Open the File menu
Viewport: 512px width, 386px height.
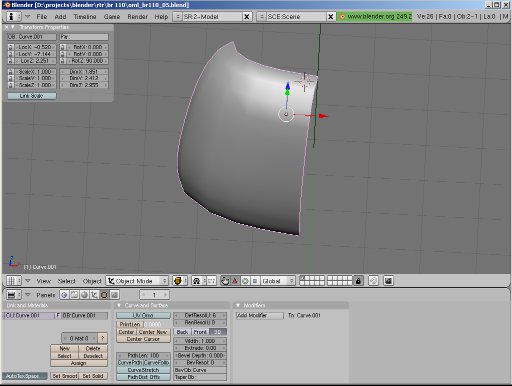pyautogui.click(x=41, y=17)
